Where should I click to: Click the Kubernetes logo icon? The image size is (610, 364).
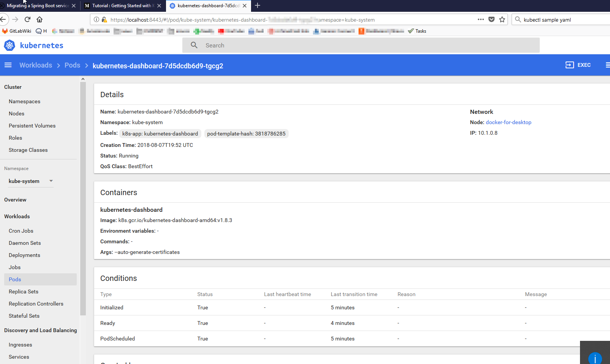[9, 46]
